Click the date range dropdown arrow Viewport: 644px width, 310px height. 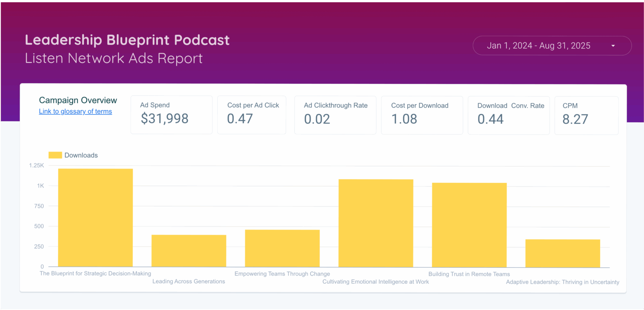point(613,46)
